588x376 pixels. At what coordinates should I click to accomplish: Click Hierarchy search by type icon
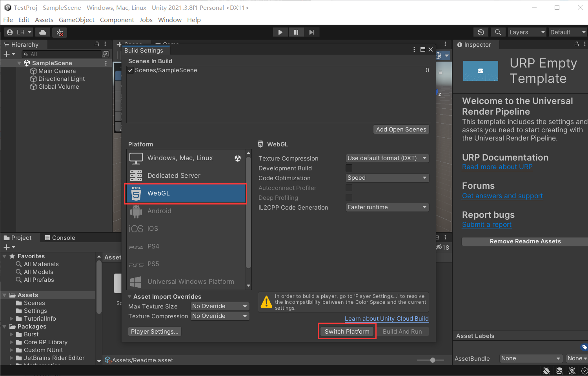click(x=106, y=54)
